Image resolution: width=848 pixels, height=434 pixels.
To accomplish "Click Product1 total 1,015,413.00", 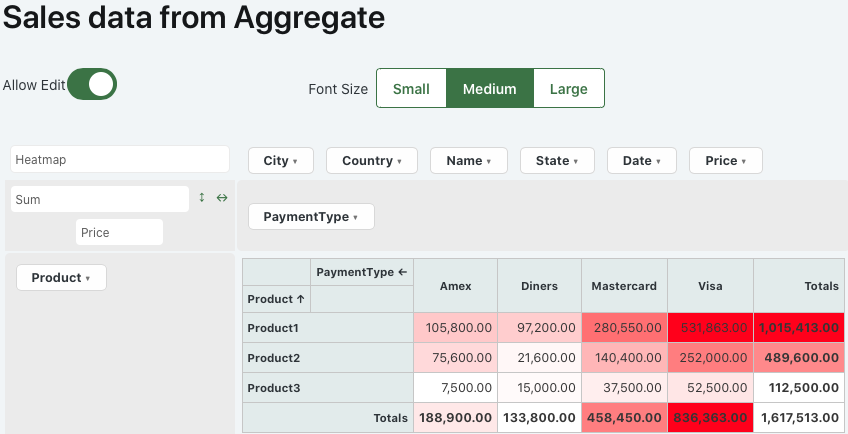I will click(x=799, y=328).
